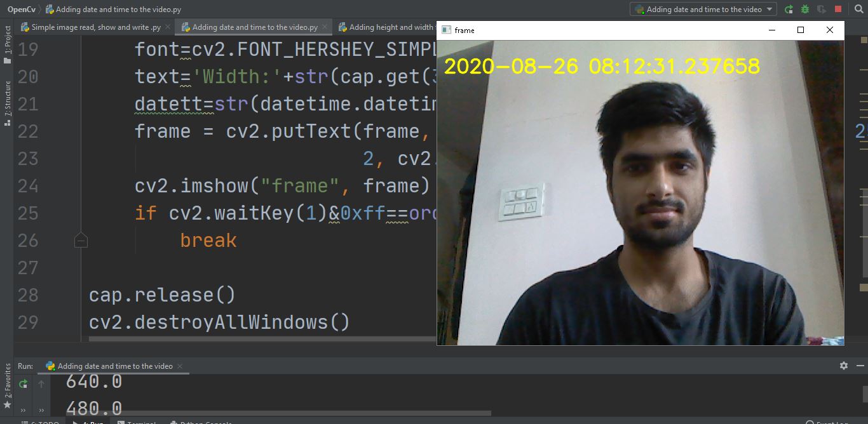Open the run configuration dropdown
Viewport: 868px width, 424px height.
pyautogui.click(x=703, y=10)
